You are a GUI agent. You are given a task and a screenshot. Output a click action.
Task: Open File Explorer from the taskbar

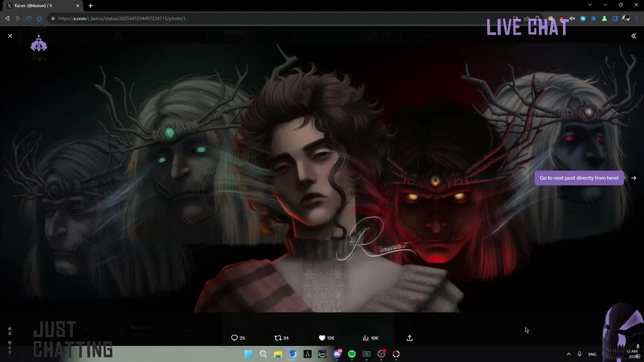(278, 354)
